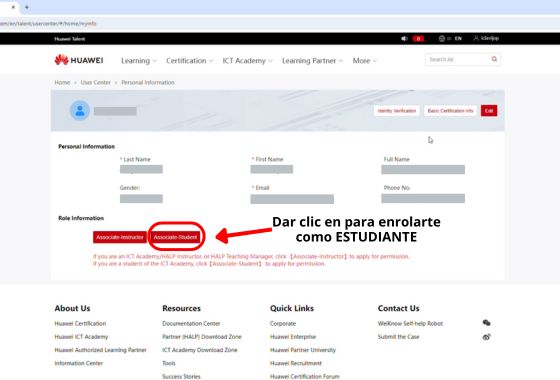560x380 pixels.
Task: Click the Huawei Talent top bar label
Action: coord(70,39)
